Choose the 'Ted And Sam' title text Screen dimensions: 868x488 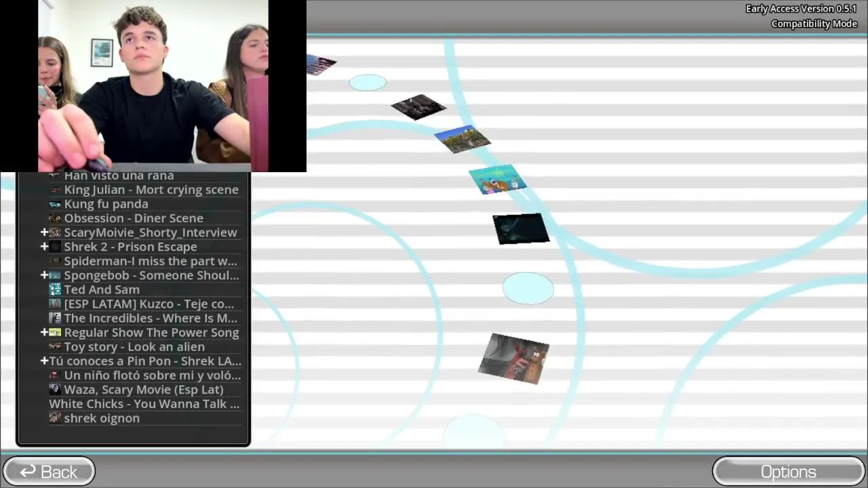[x=102, y=289]
